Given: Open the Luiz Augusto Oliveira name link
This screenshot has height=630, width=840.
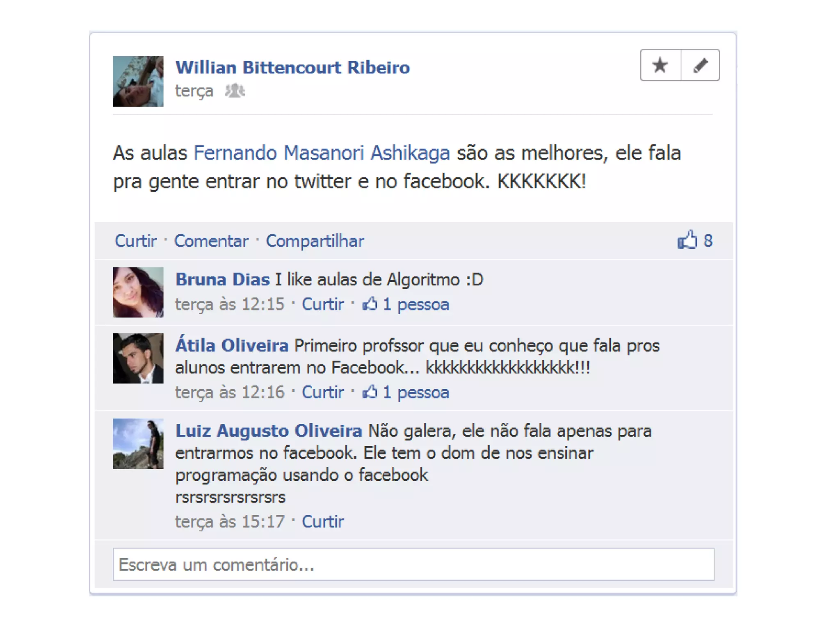Looking at the screenshot, I should 269,431.
